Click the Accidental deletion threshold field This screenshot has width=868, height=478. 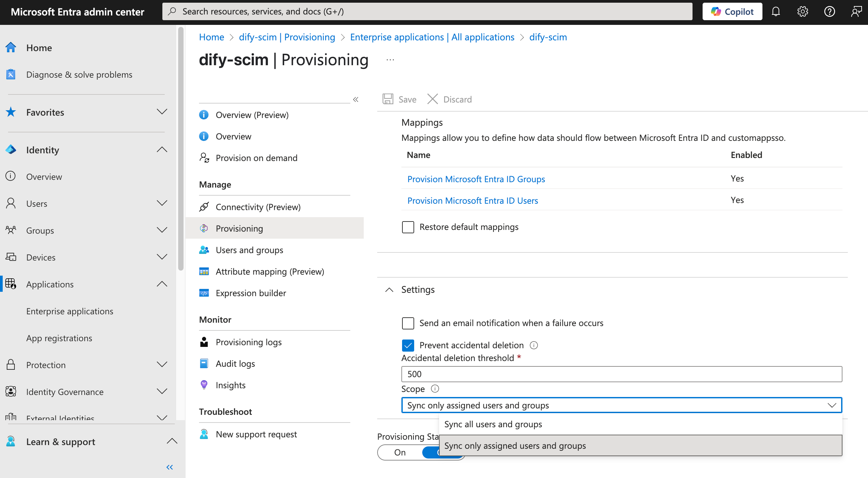(x=621, y=374)
